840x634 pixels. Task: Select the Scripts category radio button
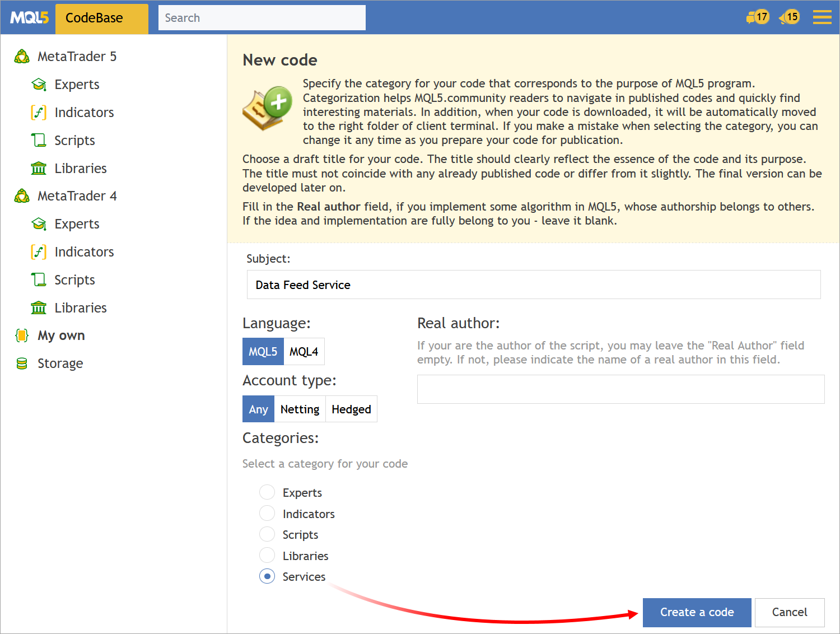coord(267,534)
